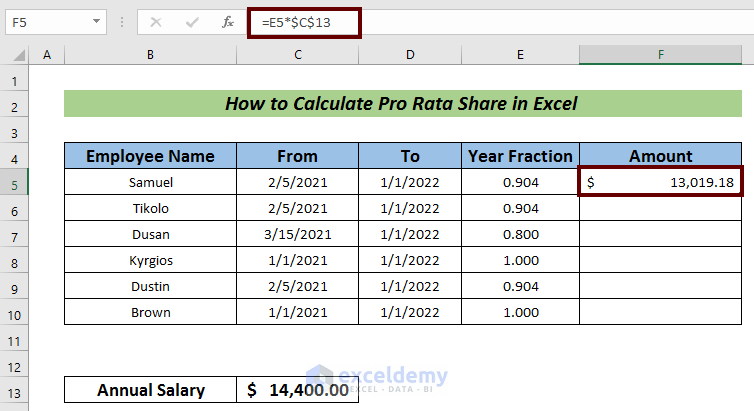Click the cell containing Samuel
The width and height of the screenshot is (754, 411).
tap(150, 182)
